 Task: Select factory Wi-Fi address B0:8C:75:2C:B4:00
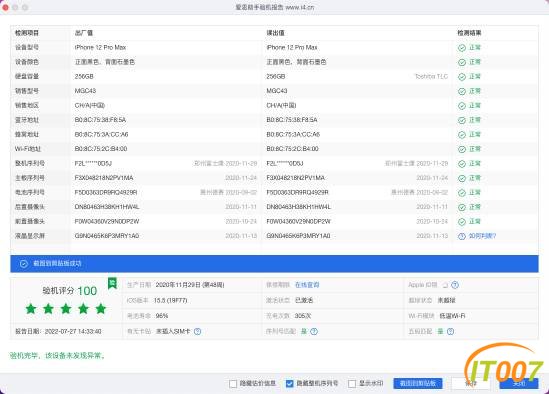coord(101,149)
